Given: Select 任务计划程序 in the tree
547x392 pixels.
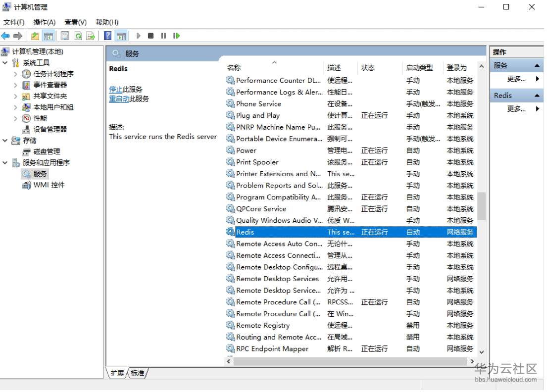Looking at the screenshot, I should click(x=53, y=74).
